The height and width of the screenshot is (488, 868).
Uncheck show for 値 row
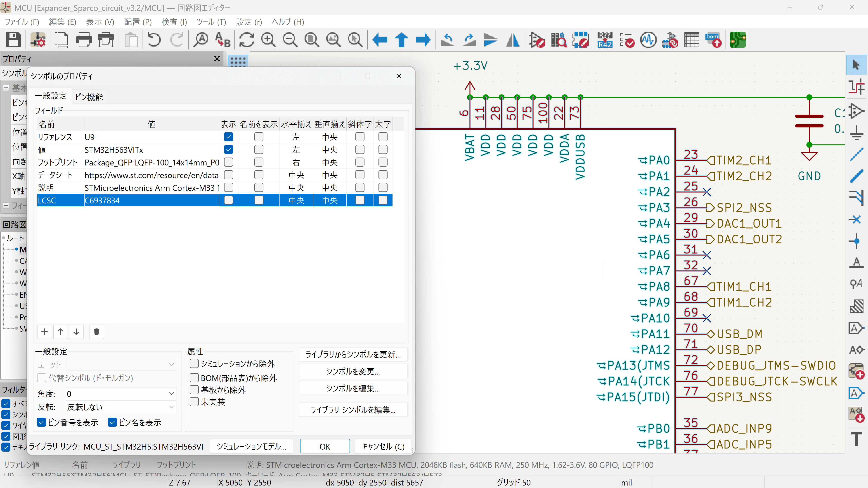click(x=228, y=150)
